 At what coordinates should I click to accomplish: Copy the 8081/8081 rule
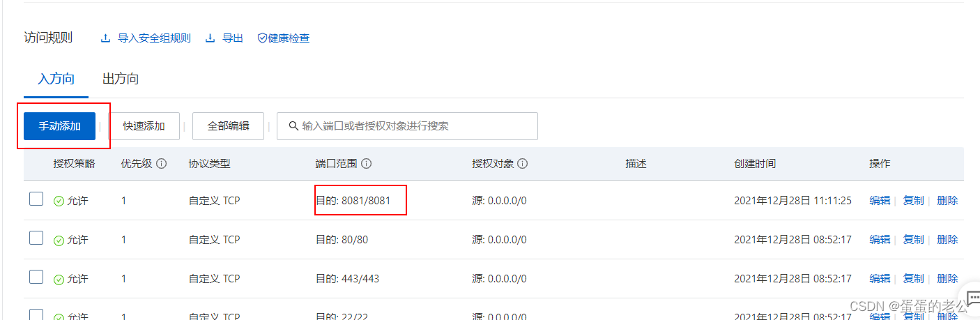(913, 201)
